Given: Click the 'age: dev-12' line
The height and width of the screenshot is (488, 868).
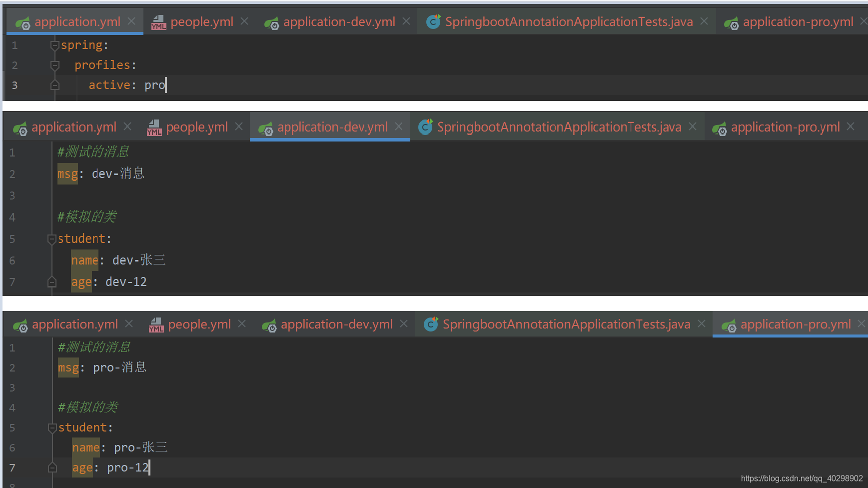Looking at the screenshot, I should [109, 282].
